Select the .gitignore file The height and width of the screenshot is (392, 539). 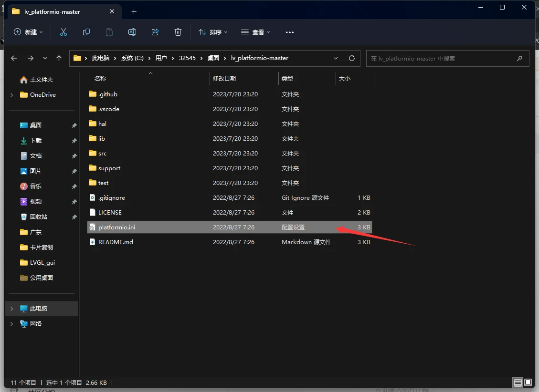[x=230, y=197]
